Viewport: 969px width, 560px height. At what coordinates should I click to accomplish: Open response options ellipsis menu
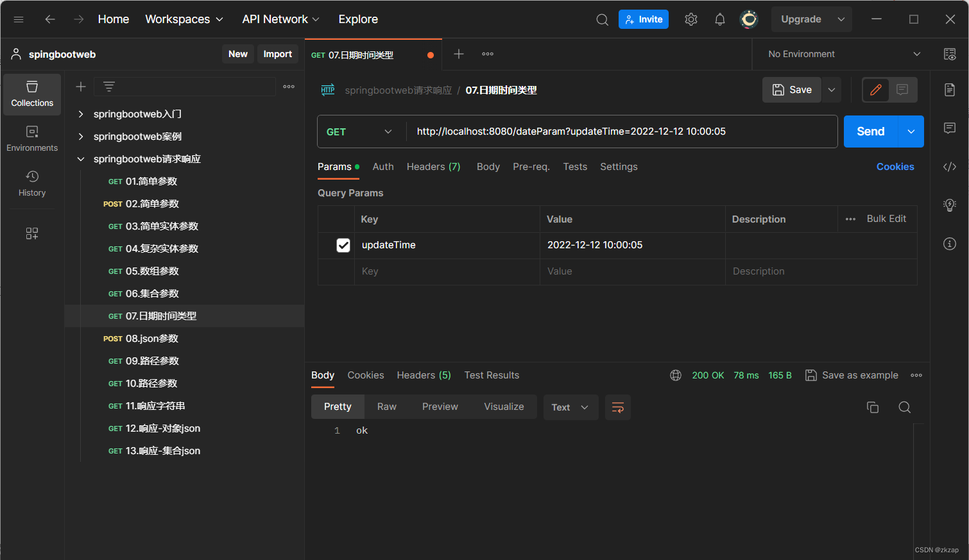click(916, 375)
